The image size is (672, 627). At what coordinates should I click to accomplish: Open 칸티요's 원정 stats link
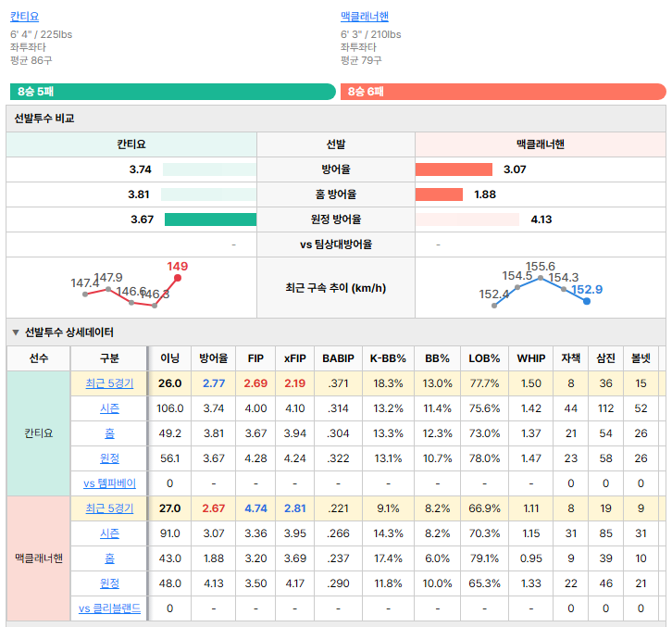tap(109, 458)
